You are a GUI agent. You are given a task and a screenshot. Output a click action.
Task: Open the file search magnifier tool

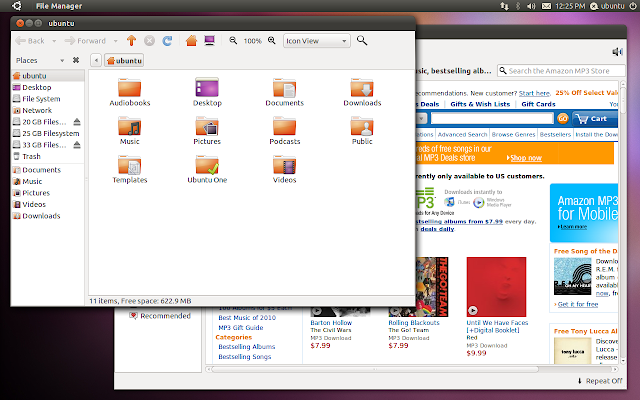click(362, 40)
